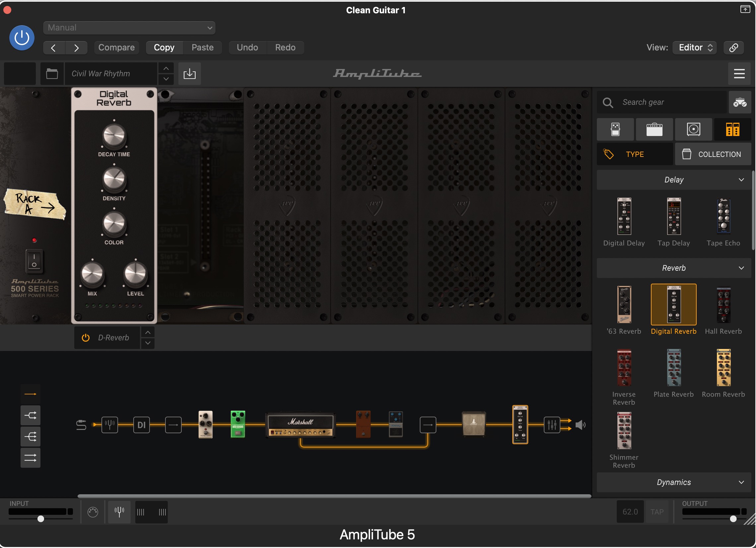
Task: Click the input routing icon in chain
Action: click(81, 425)
